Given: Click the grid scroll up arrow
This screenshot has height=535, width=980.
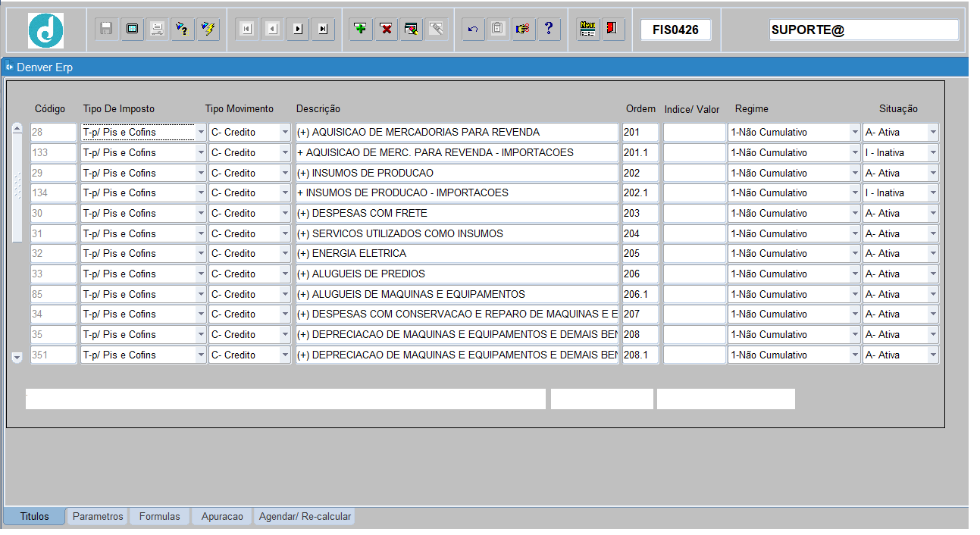Looking at the screenshot, I should point(17,129).
